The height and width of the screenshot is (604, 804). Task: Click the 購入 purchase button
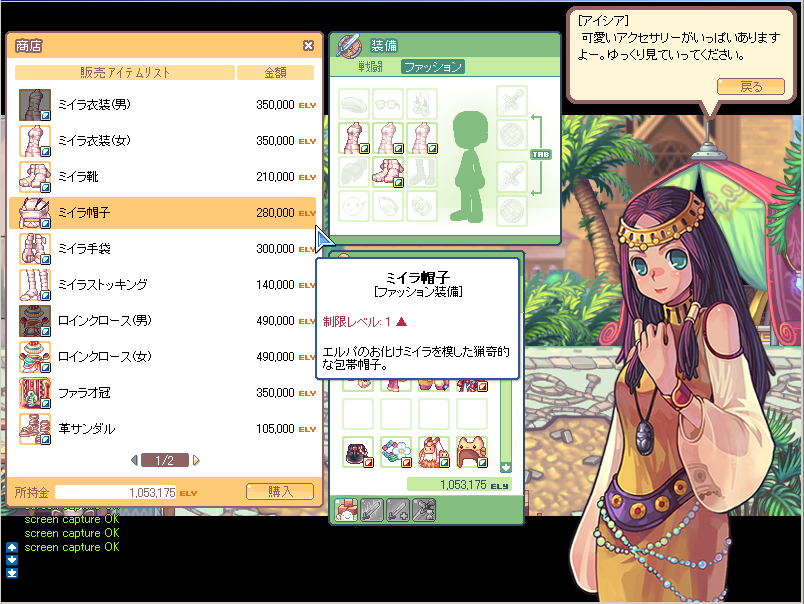[280, 492]
